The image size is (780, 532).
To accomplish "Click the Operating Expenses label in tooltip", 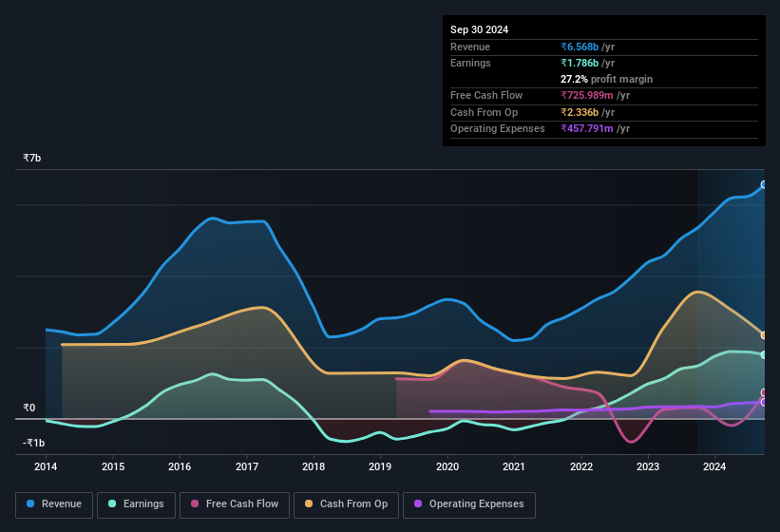I will pyautogui.click(x=498, y=129).
